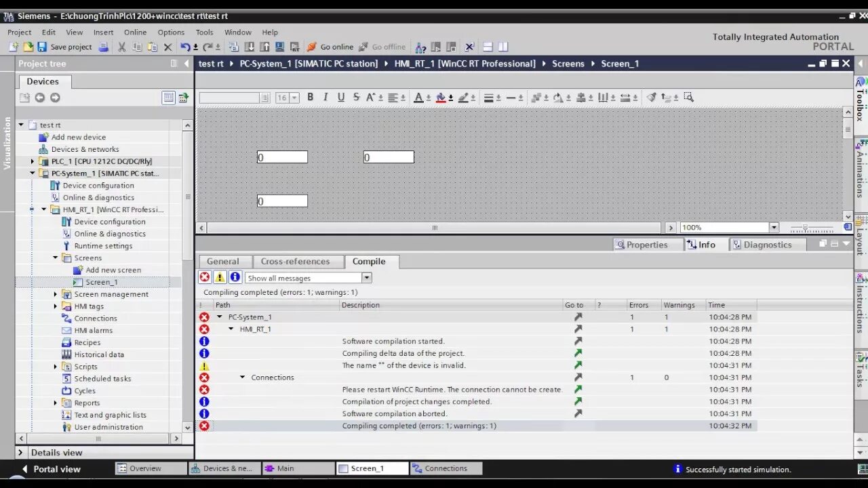Click the forward arrow in Project tree
This screenshot has height=488, width=868.
click(x=55, y=98)
